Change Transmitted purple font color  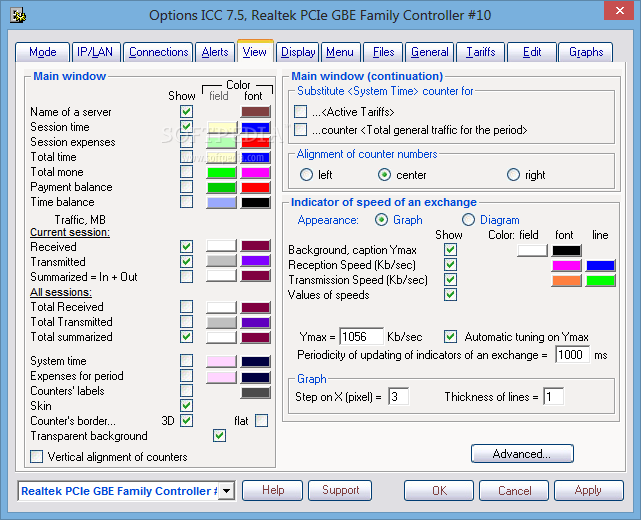click(256, 261)
